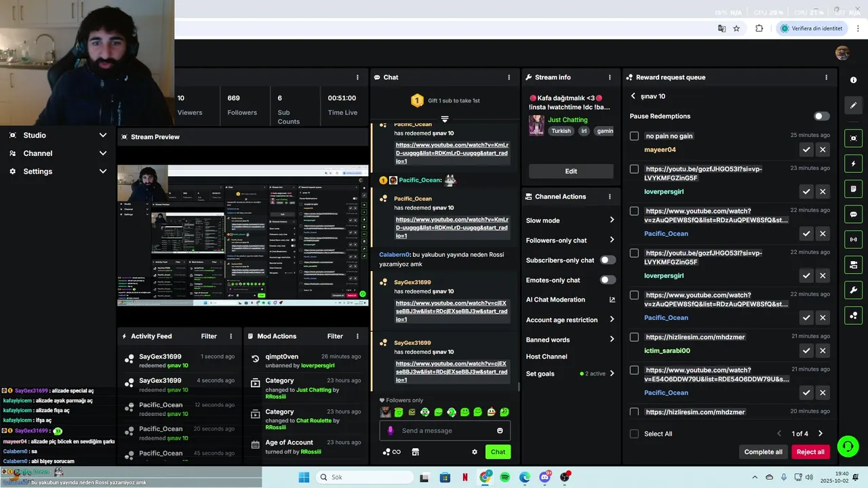Screen dimensions: 868x488
Task: Click Complete all button
Action: tap(764, 452)
